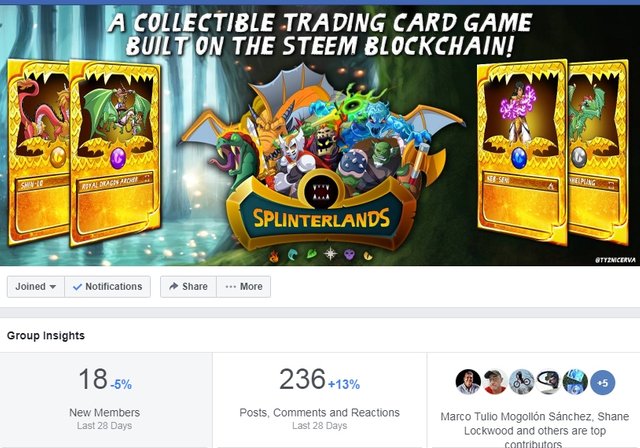Open the New Members insight card

pos(106,400)
